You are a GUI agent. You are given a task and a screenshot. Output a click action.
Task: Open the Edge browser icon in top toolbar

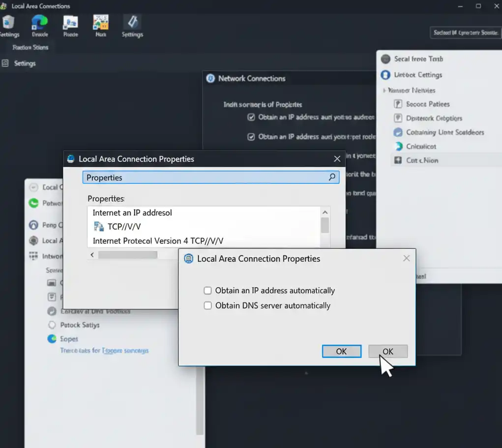(x=39, y=22)
